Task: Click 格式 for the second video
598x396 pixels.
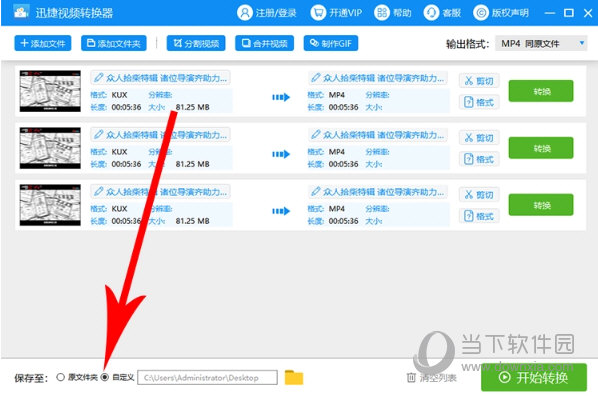Action: click(x=479, y=159)
